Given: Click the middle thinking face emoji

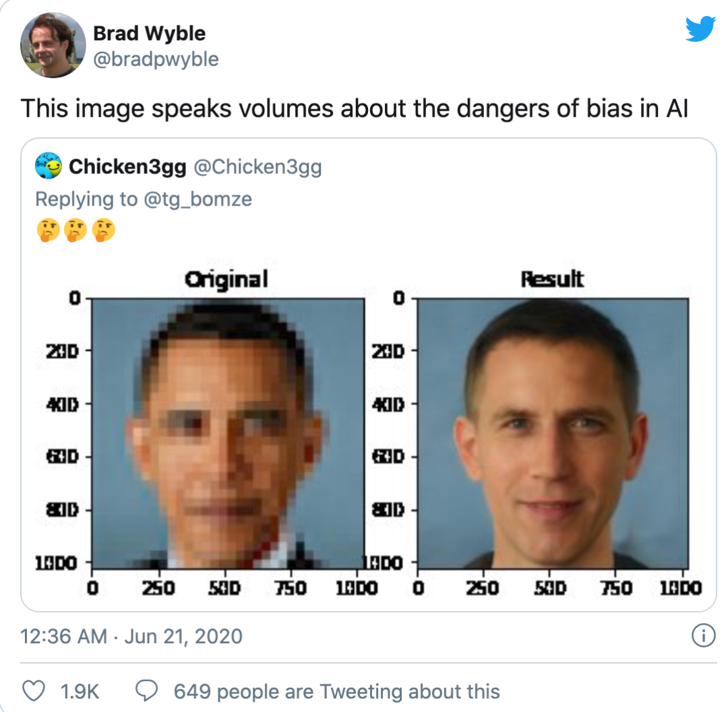Looking at the screenshot, I should (75, 230).
